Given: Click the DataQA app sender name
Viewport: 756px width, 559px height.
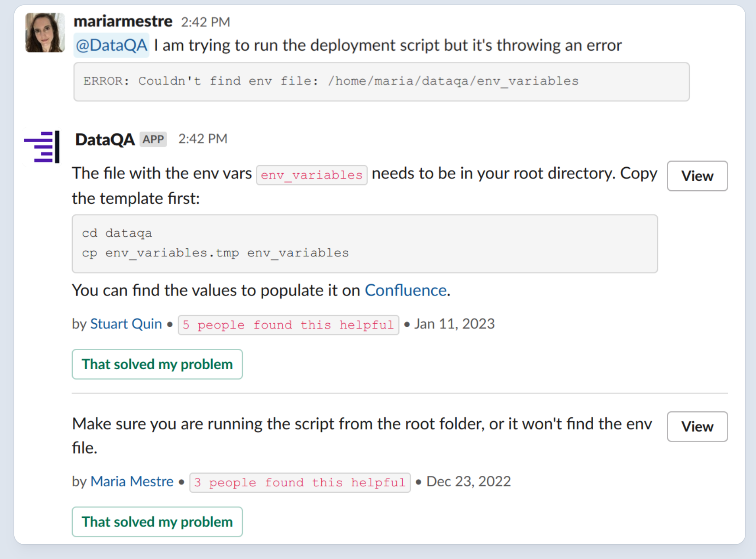Looking at the screenshot, I should coord(105,140).
